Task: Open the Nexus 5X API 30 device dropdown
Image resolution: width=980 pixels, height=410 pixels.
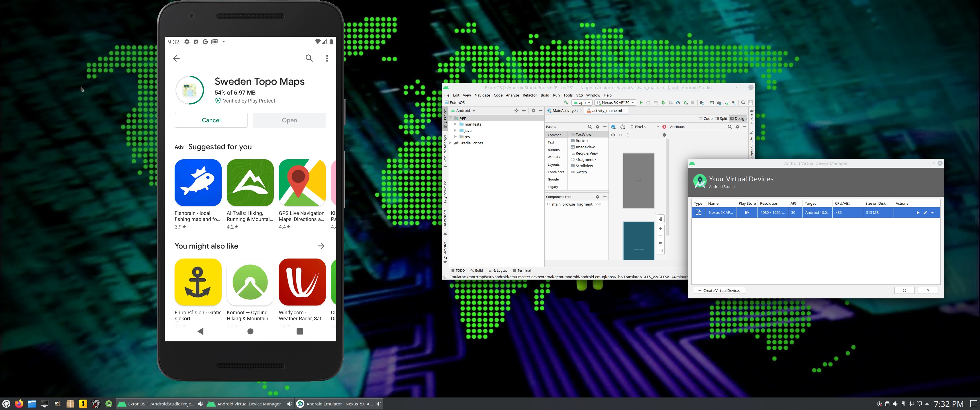Action: (x=615, y=103)
